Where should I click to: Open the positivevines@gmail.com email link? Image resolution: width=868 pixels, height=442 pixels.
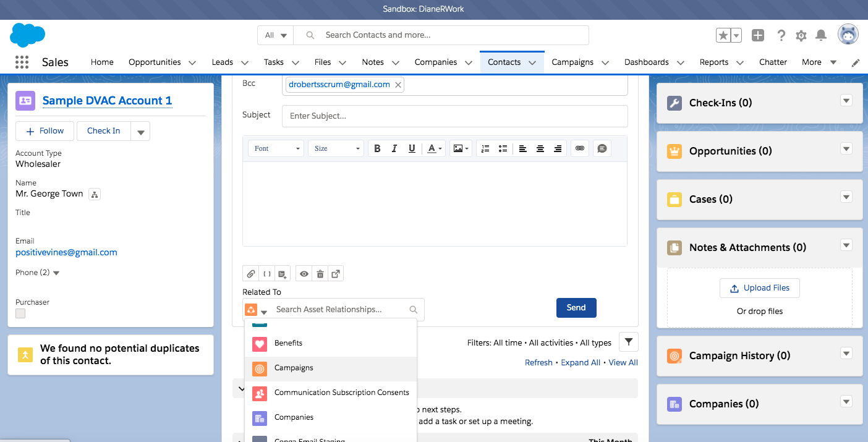(x=66, y=252)
